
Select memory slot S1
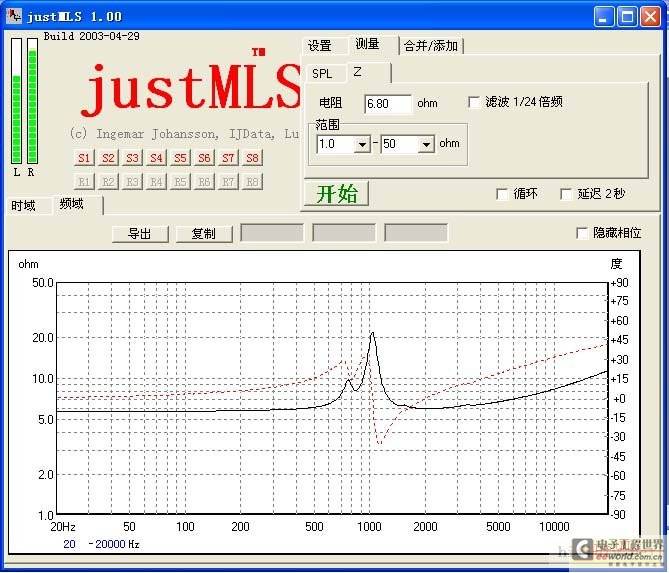pos(84,158)
